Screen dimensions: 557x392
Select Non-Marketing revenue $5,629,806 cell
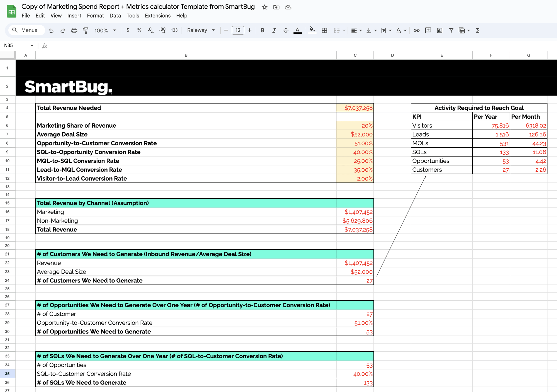click(x=355, y=221)
